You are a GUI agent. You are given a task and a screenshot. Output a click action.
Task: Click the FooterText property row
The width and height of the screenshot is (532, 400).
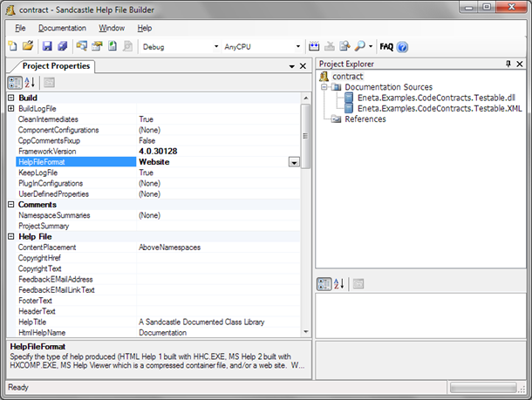point(158,301)
